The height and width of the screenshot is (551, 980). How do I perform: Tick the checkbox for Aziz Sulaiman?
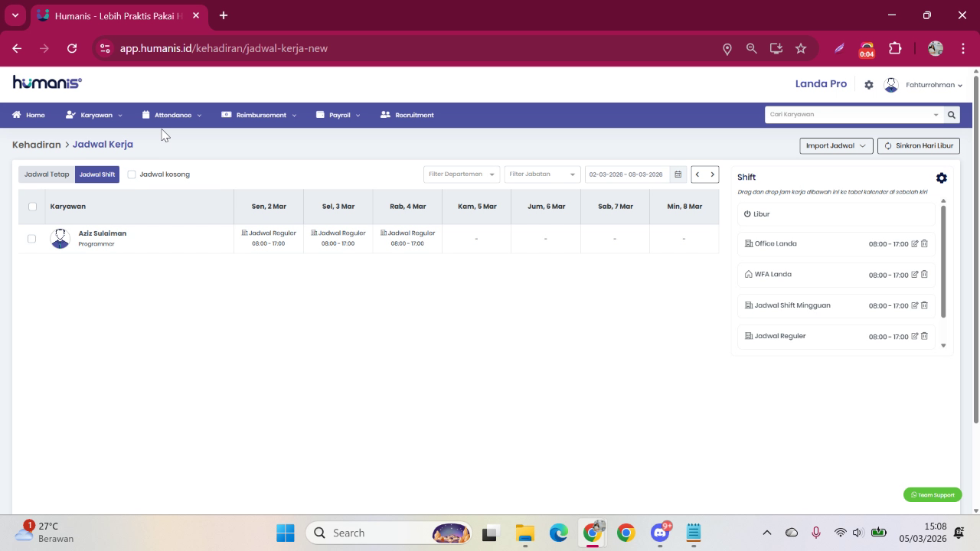pos(31,239)
